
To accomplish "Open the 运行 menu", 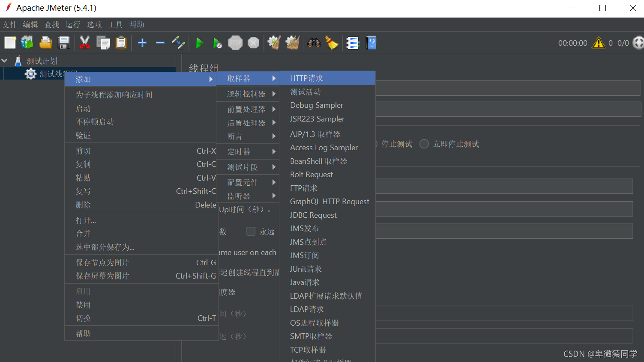I will pyautogui.click(x=73, y=24).
